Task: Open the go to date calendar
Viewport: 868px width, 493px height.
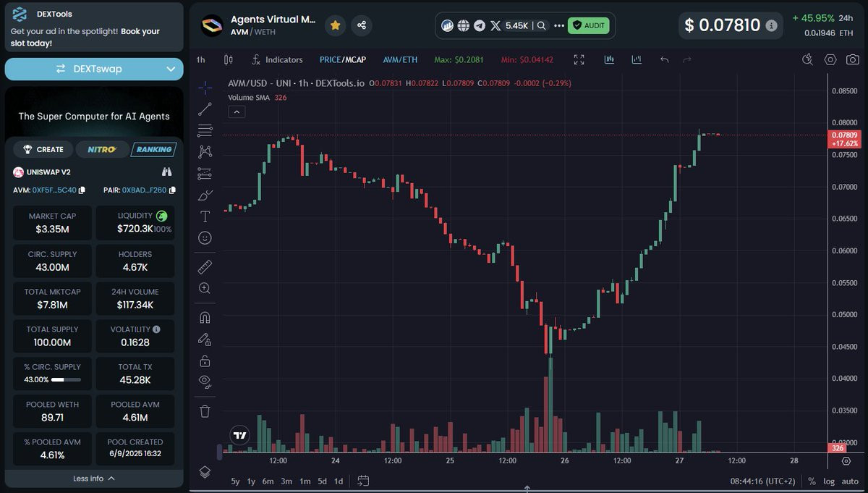Action: pos(363,481)
